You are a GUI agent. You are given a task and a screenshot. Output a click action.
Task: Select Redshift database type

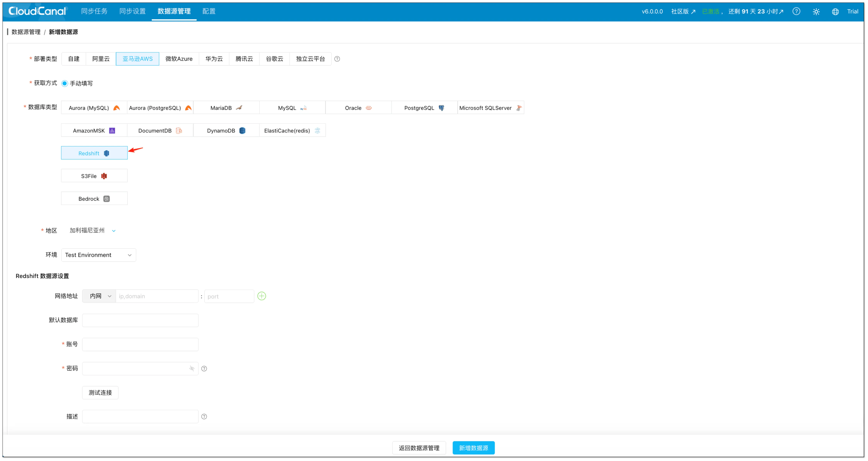point(94,153)
